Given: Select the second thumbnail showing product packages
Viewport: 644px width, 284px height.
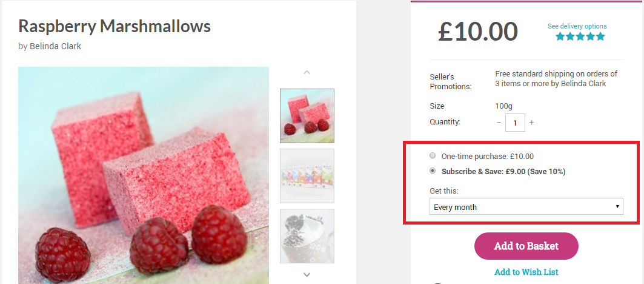Looking at the screenshot, I should click(x=307, y=176).
